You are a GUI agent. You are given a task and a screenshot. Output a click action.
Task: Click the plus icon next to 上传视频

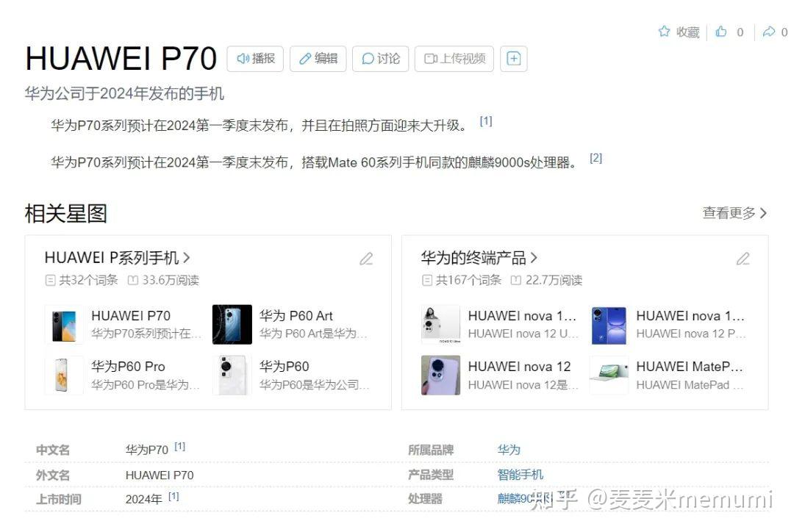point(513,59)
